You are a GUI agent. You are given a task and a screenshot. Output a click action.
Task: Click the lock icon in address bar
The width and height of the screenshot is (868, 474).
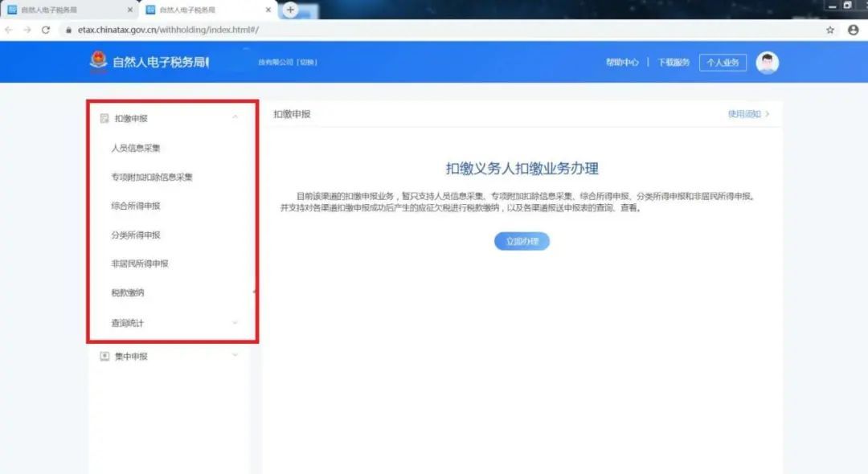pyautogui.click(x=68, y=30)
